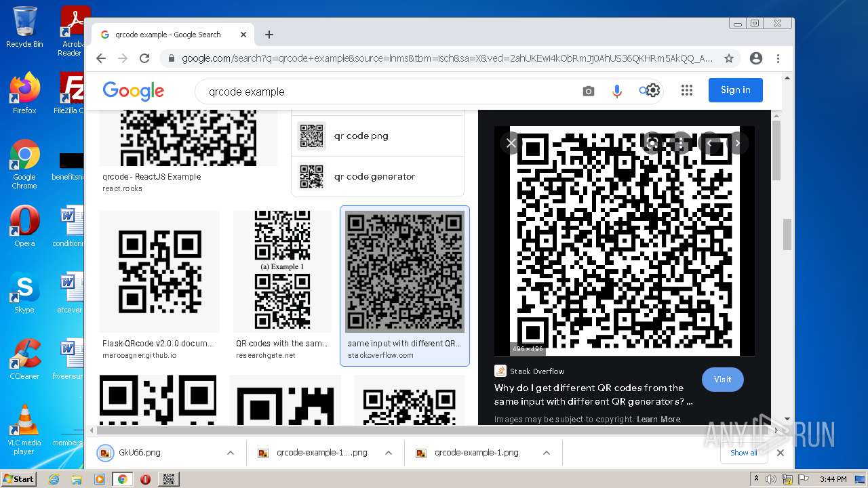Activate voice search microphone
Viewport: 868px width, 488px height.
(x=617, y=91)
